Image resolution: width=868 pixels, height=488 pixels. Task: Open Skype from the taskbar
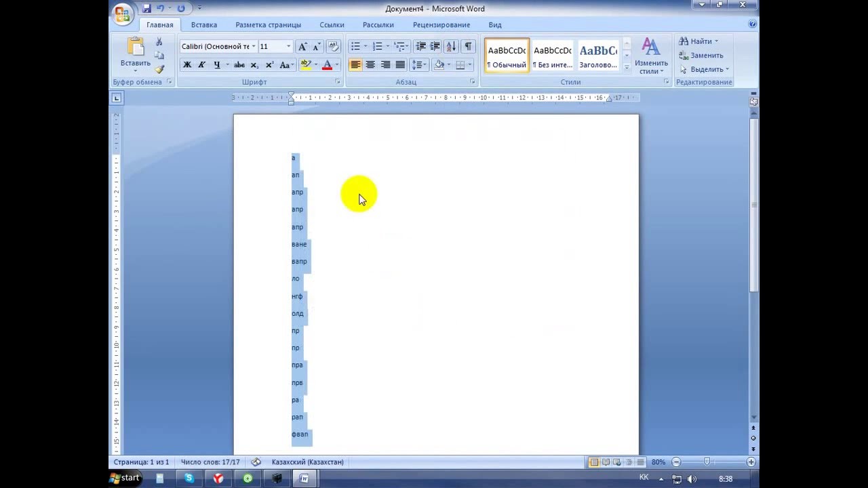click(189, 479)
